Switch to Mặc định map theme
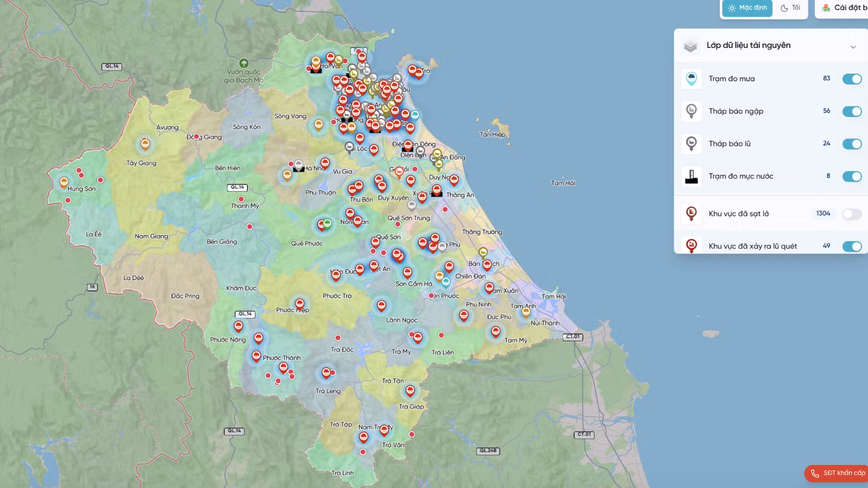868x488 pixels. [x=747, y=8]
